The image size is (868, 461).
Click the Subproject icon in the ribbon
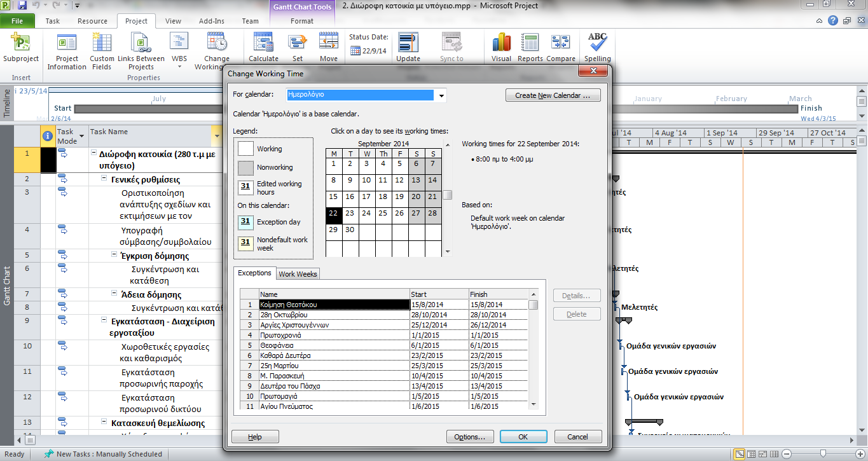20,43
